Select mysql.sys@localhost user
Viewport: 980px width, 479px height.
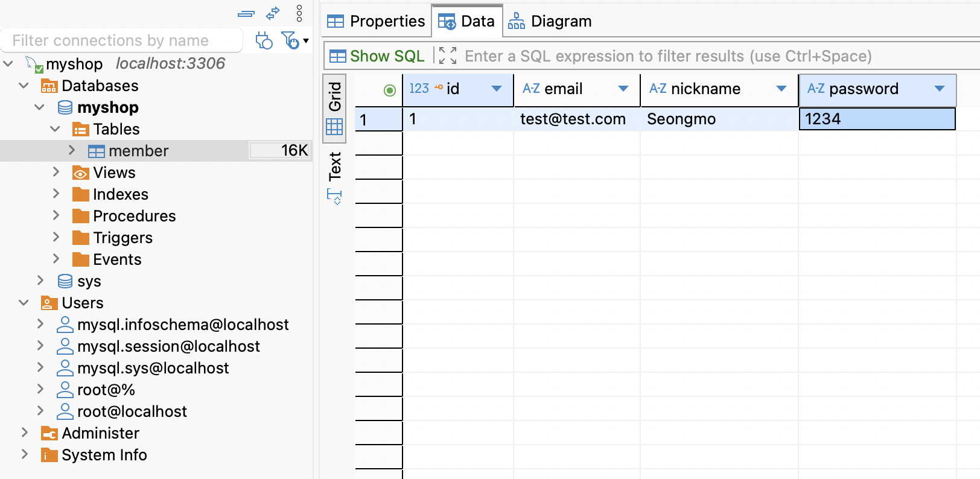tap(153, 369)
